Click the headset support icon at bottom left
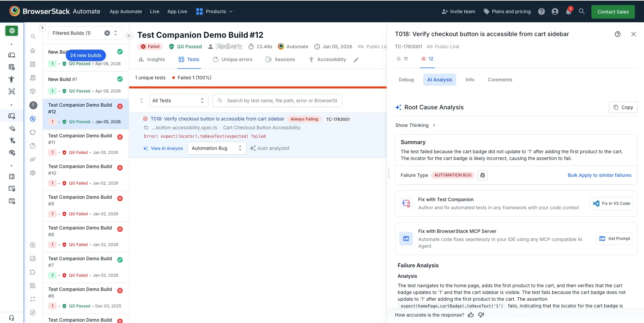The image size is (644, 323). tap(11, 318)
